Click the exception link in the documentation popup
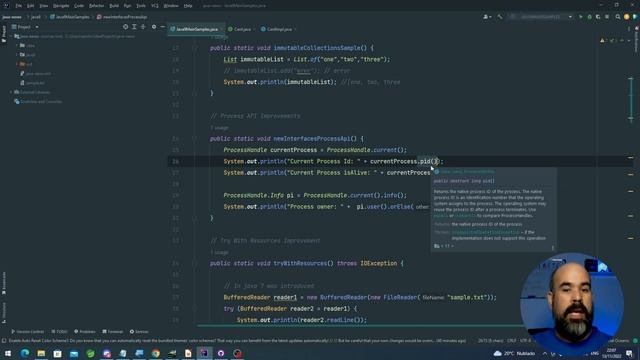This screenshot has height=360, width=640. click(485, 232)
